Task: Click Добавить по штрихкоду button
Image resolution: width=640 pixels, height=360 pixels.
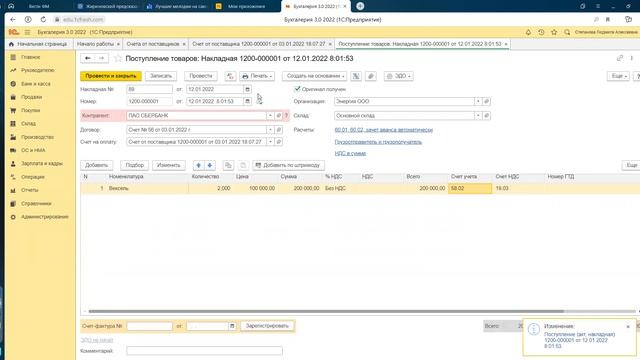Action: pyautogui.click(x=288, y=165)
